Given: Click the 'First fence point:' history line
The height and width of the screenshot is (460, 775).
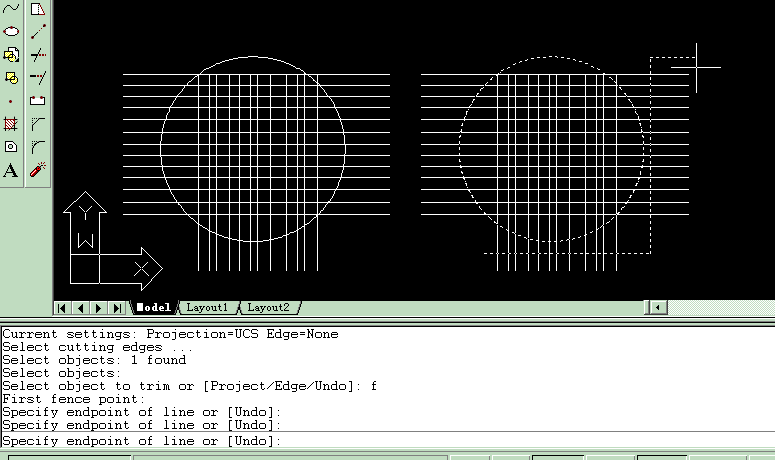Looking at the screenshot, I should (74, 399).
